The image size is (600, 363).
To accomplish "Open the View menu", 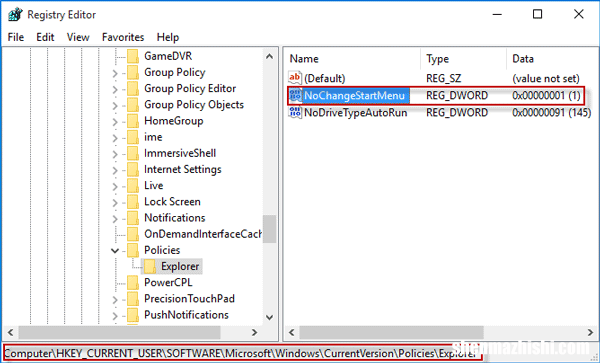I will point(78,37).
